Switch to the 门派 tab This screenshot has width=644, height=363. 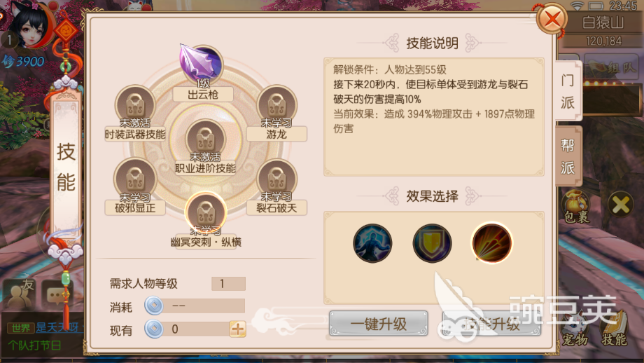(568, 91)
